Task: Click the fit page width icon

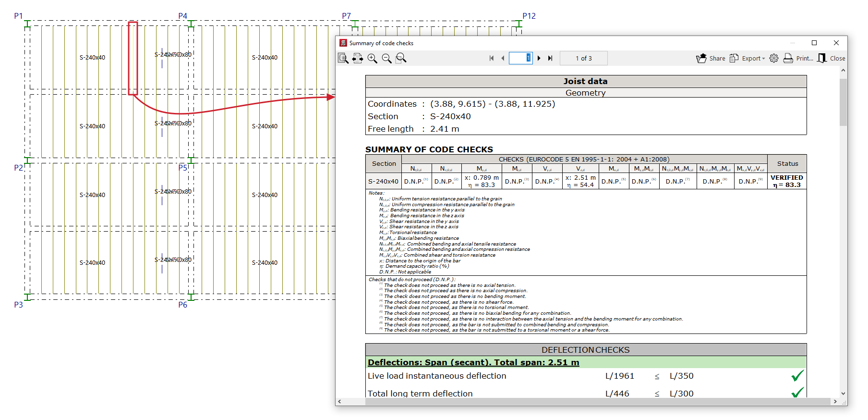Action: [358, 58]
